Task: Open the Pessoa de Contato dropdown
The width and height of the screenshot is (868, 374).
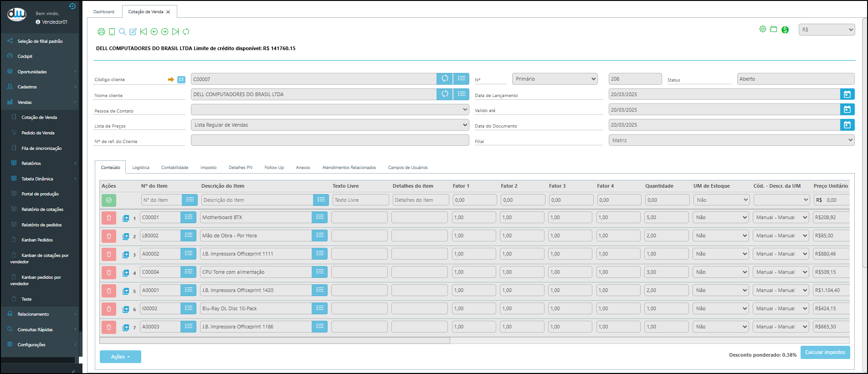Action: (330, 110)
